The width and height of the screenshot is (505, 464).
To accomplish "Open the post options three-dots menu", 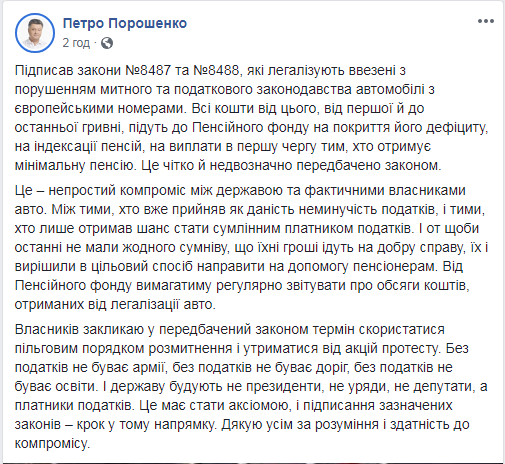I will point(485,21).
